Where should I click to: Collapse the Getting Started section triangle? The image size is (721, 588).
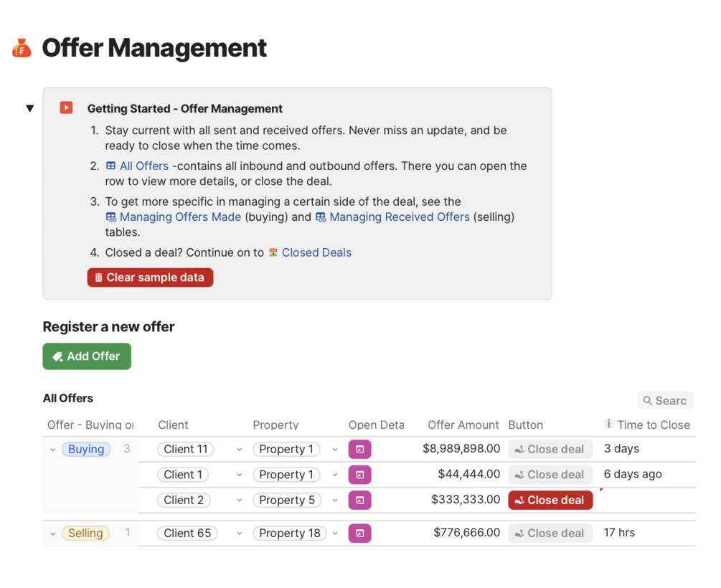[29, 108]
